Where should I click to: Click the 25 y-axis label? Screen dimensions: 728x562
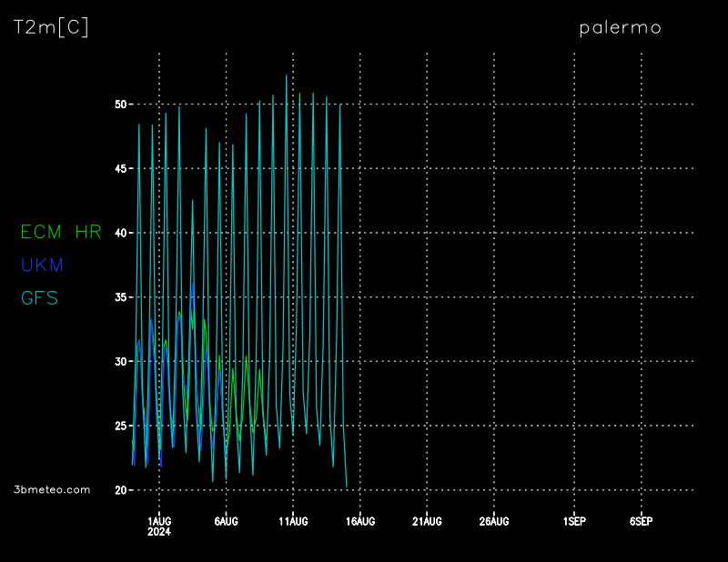120,426
